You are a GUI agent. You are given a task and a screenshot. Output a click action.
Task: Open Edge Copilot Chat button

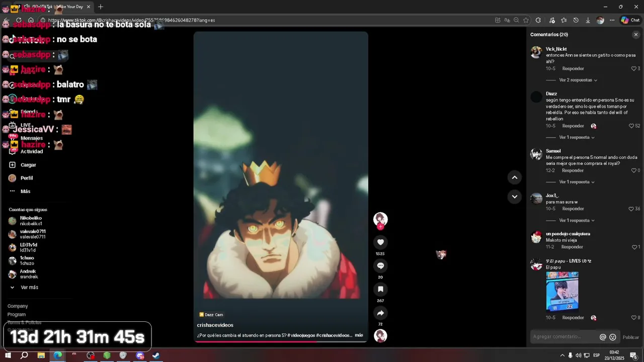point(630,20)
